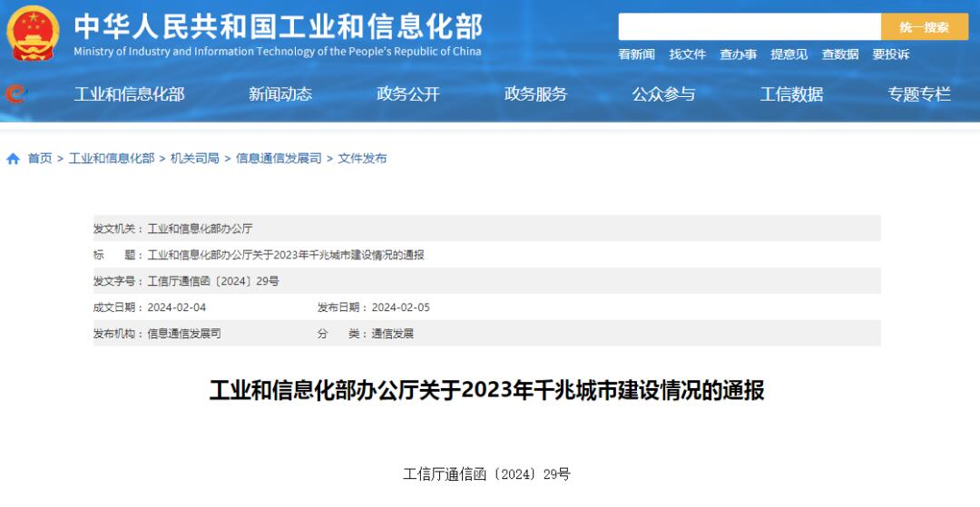The height and width of the screenshot is (507, 980).
Task: Click the site title 中华人民共和国工业和信息化部
Action: click(x=279, y=26)
